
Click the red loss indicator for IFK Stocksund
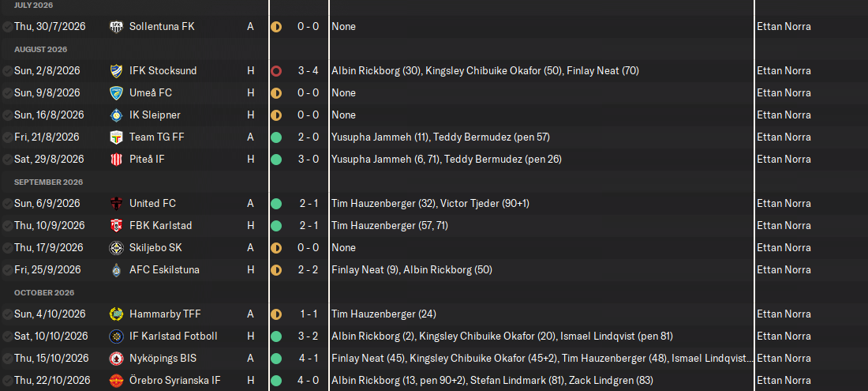coord(276,70)
